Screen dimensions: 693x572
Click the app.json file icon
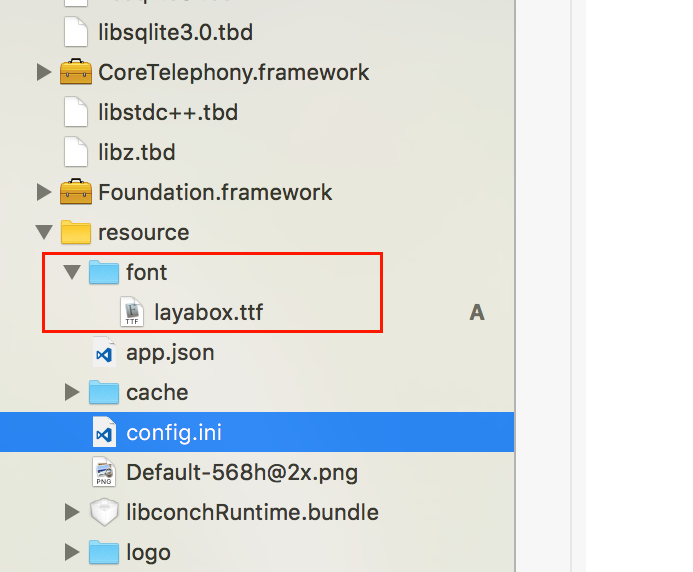pyautogui.click(x=104, y=352)
